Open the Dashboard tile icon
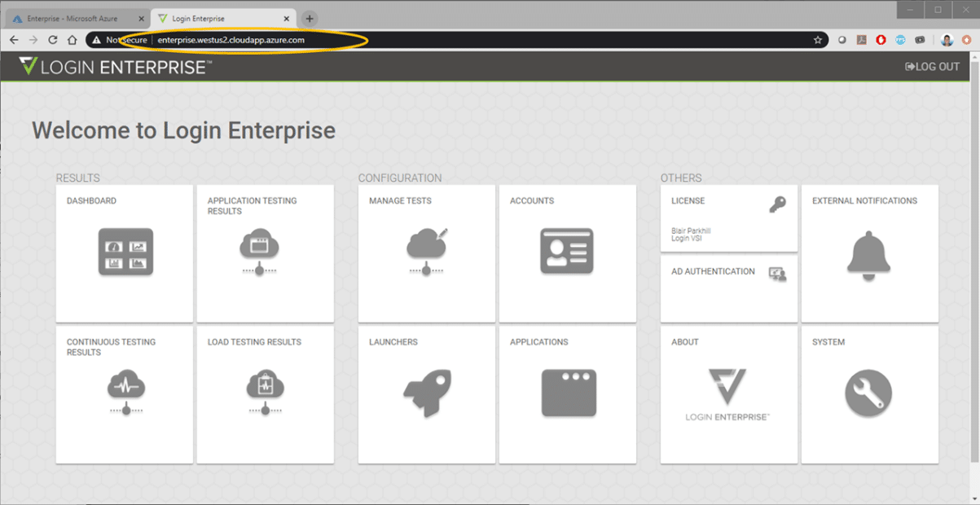The width and height of the screenshot is (980, 505). tap(125, 252)
